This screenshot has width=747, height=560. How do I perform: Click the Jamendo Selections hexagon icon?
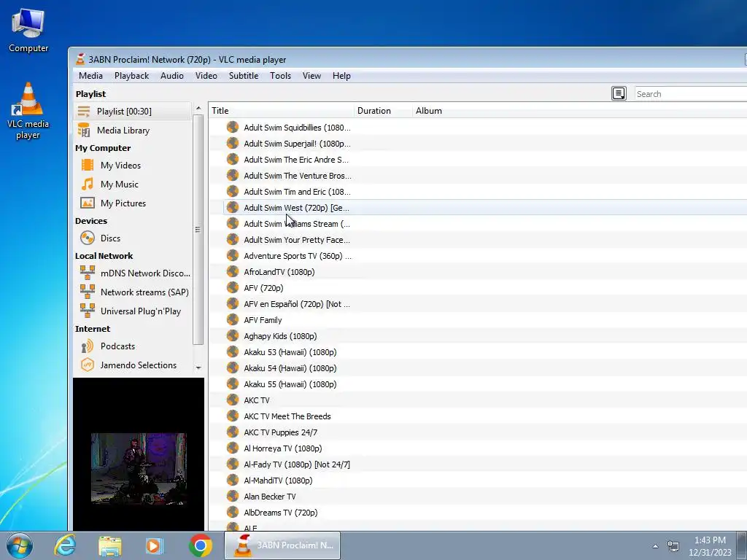(x=88, y=365)
